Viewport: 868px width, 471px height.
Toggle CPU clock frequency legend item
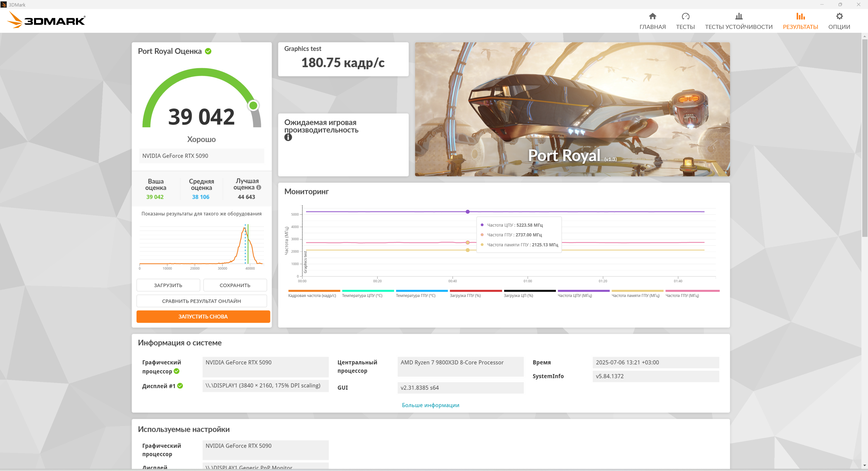pos(575,295)
